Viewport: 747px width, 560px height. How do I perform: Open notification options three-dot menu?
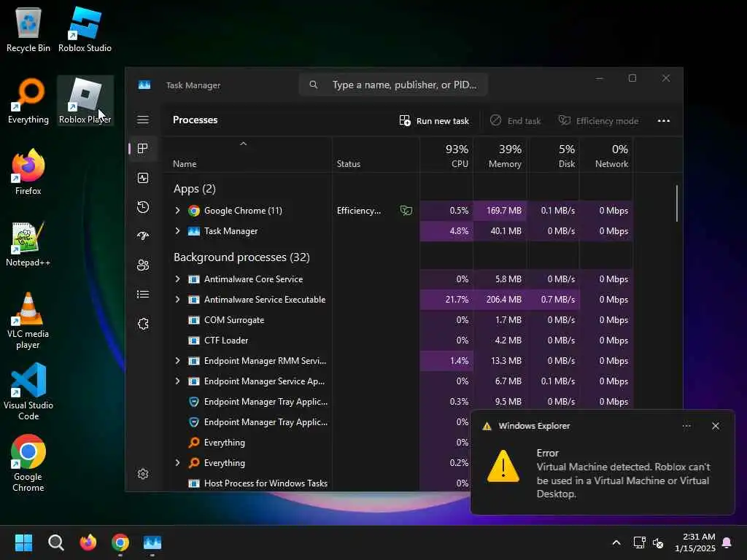click(686, 426)
